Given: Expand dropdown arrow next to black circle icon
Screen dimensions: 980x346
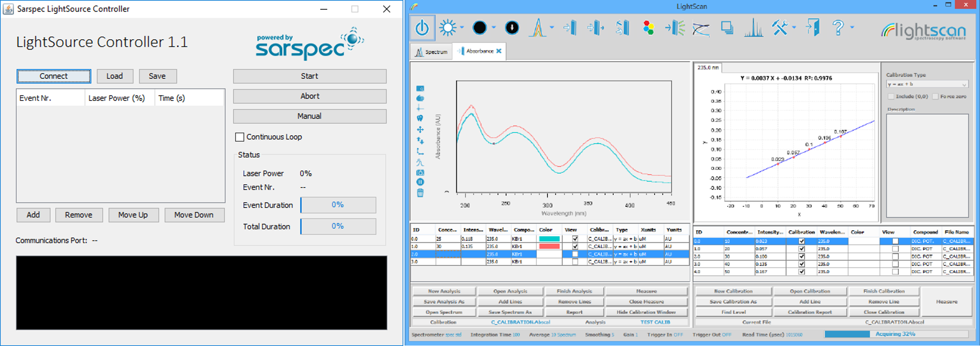Looking at the screenshot, I should (493, 28).
